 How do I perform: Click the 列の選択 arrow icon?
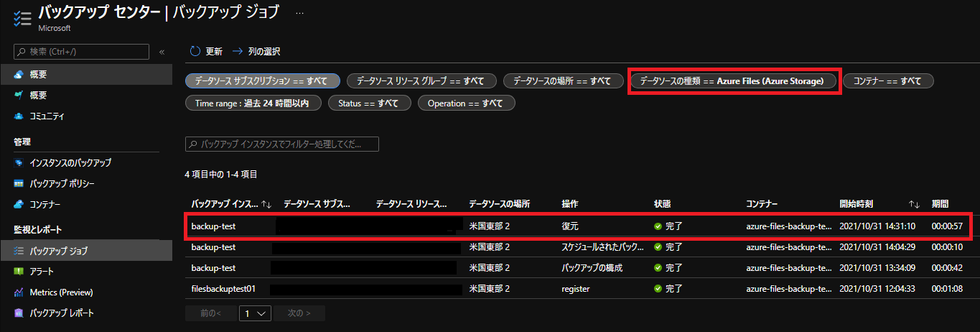238,52
